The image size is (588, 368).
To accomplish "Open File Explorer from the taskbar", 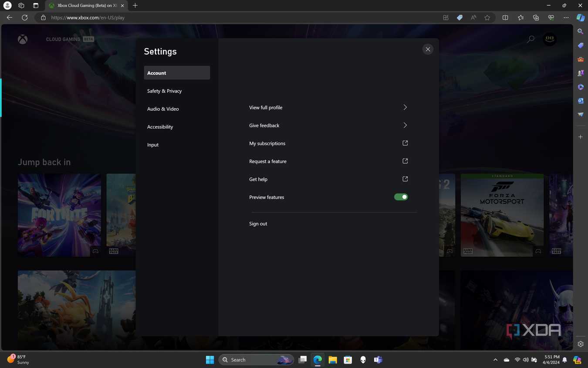I will (333, 360).
